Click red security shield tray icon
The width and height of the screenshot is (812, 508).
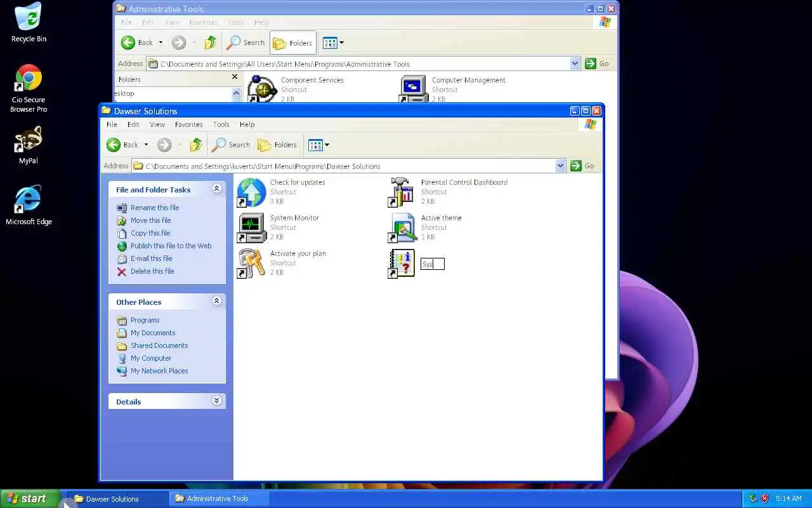(764, 498)
